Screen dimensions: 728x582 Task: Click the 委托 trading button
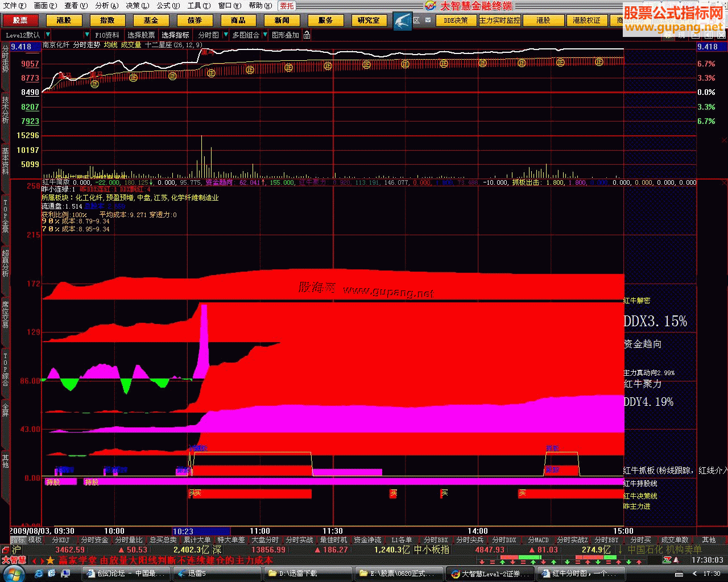coord(287,6)
